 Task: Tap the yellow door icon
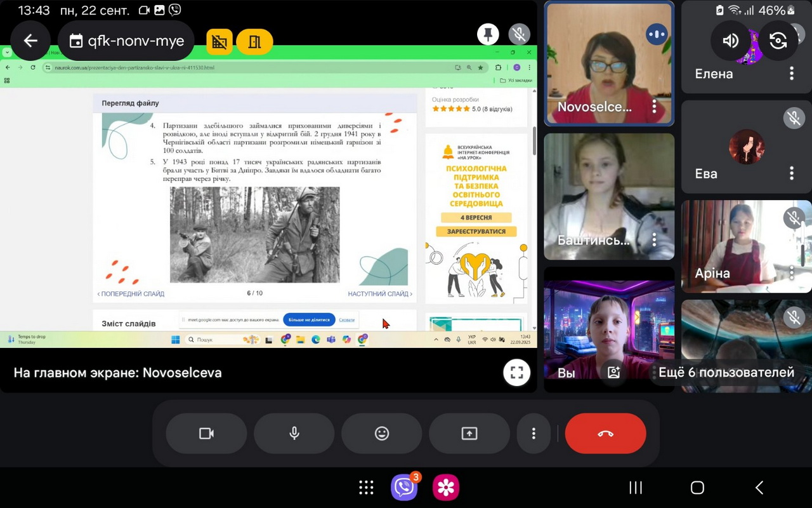point(254,42)
